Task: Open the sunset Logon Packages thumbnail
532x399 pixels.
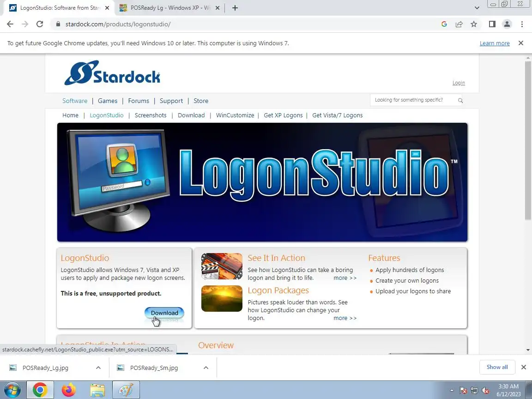Action: (222, 299)
